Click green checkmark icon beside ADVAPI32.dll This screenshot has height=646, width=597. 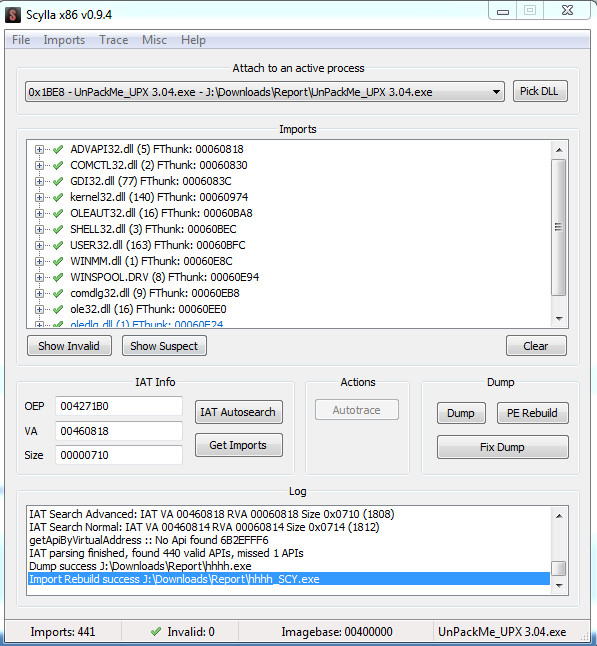click(x=58, y=149)
